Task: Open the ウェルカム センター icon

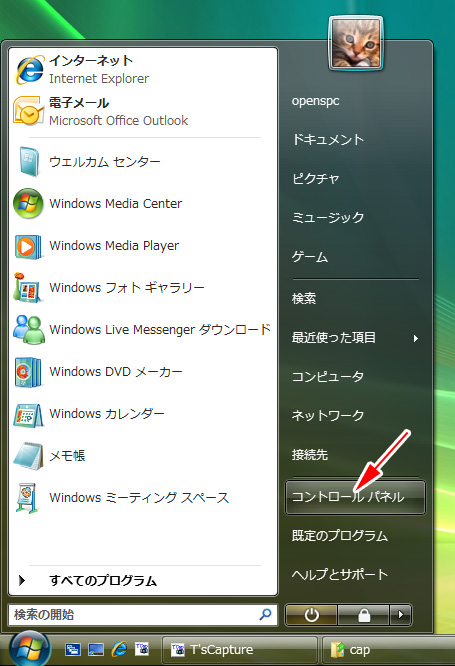Action: tap(29, 162)
